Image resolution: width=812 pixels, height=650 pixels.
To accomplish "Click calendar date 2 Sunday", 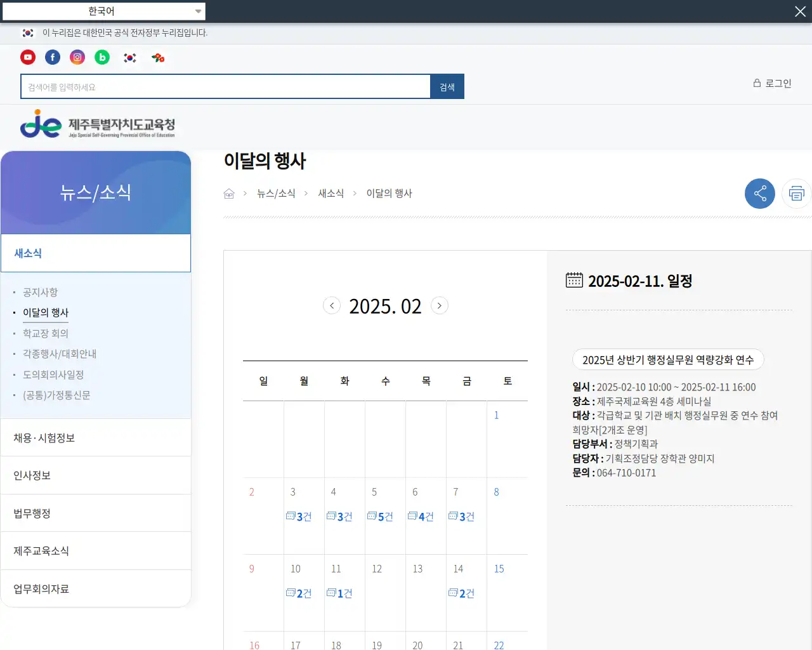I will (x=251, y=492).
